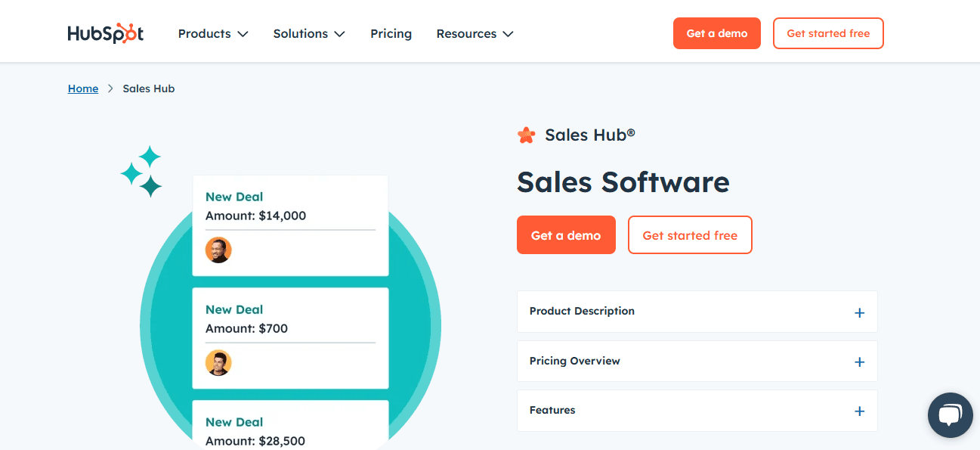Expand the Features plus icon
The height and width of the screenshot is (450, 980).
click(859, 411)
